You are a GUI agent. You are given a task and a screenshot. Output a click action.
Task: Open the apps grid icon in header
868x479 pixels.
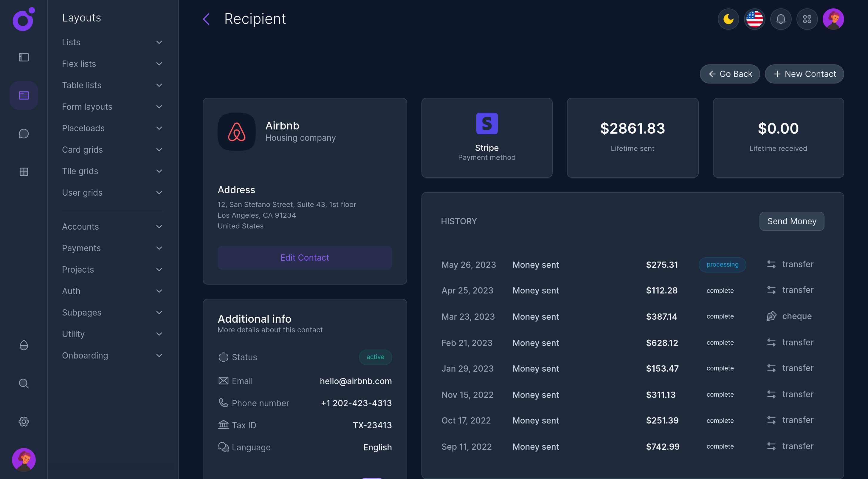[x=807, y=19]
